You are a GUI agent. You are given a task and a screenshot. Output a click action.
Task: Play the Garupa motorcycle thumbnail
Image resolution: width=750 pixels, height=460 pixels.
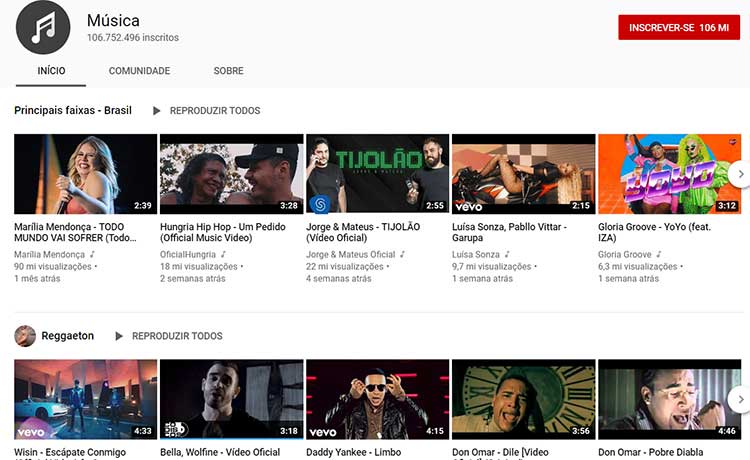point(524,174)
